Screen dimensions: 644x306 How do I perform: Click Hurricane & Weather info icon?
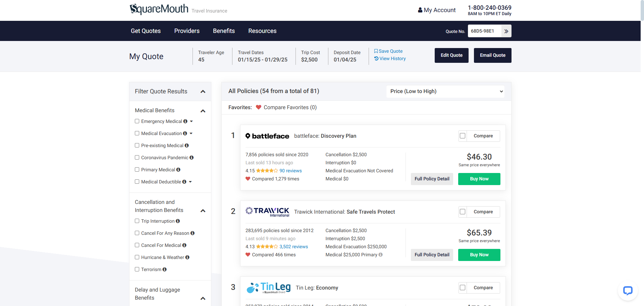point(187,257)
